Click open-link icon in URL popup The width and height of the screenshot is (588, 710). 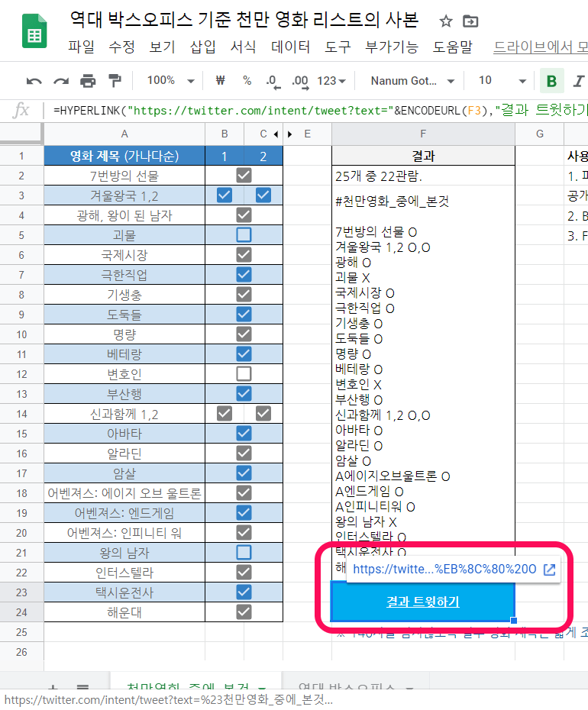(x=549, y=569)
